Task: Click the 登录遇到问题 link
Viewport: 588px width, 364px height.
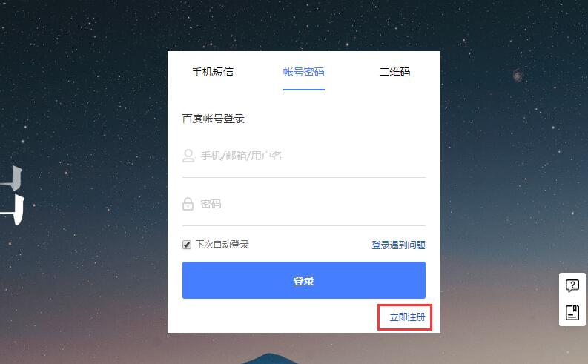Action: pyautogui.click(x=398, y=245)
